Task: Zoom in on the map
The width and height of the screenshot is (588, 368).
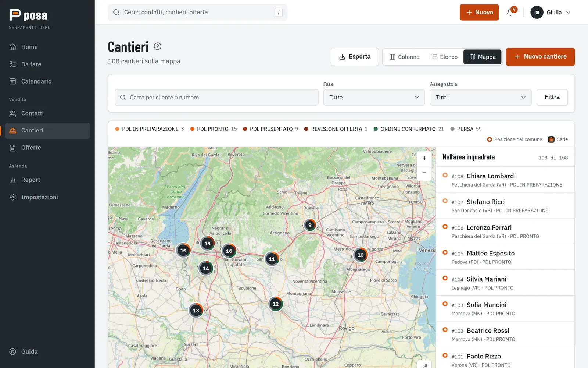Action: tap(424, 158)
